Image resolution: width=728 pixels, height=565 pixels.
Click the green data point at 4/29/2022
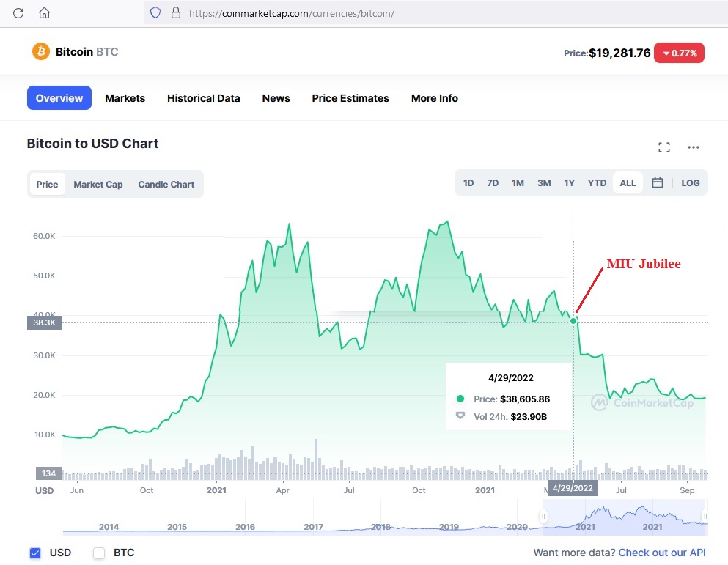click(573, 321)
